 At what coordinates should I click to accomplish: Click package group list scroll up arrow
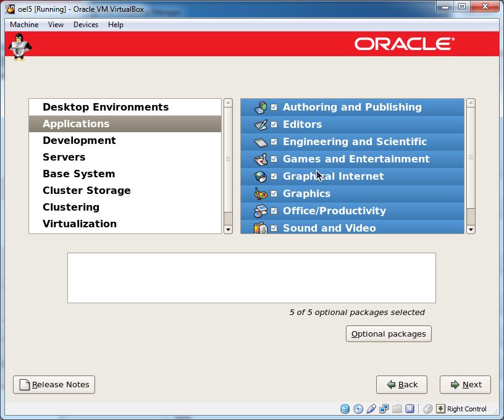pyautogui.click(x=471, y=103)
